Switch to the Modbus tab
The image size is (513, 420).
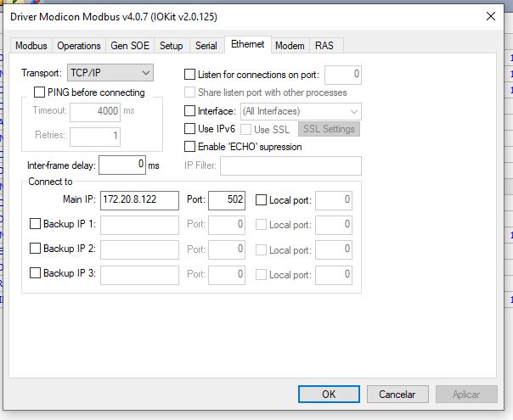[x=31, y=46]
